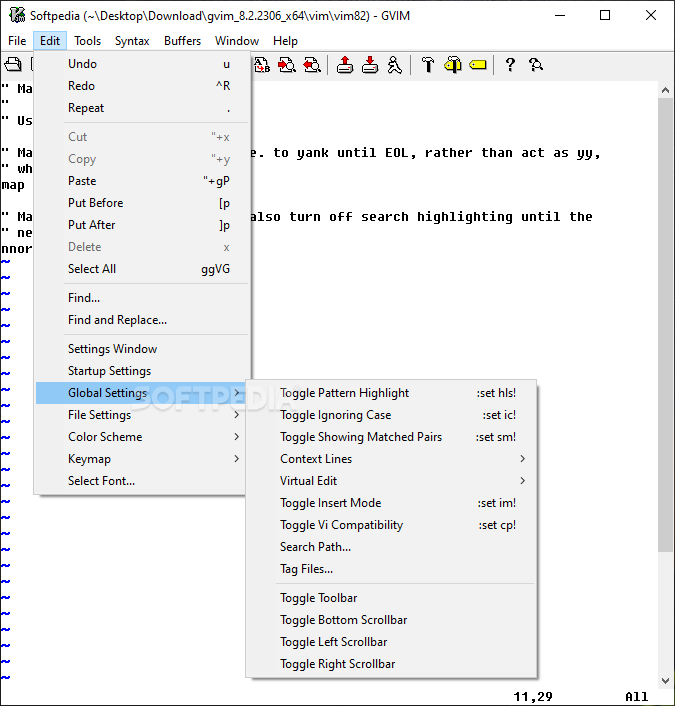
Task: Open the Syntax menu
Action: pyautogui.click(x=132, y=41)
